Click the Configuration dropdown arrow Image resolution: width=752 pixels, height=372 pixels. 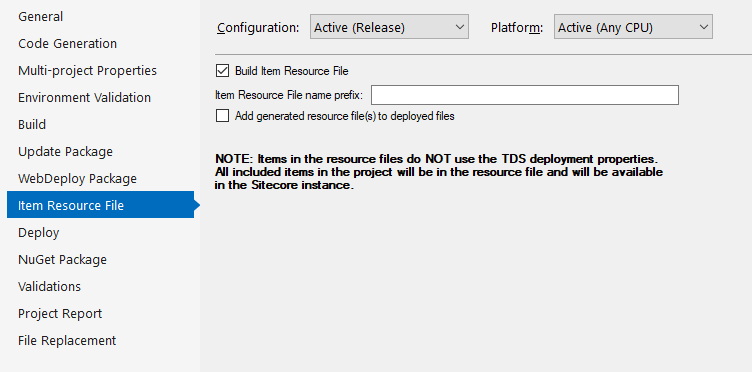pyautogui.click(x=459, y=27)
